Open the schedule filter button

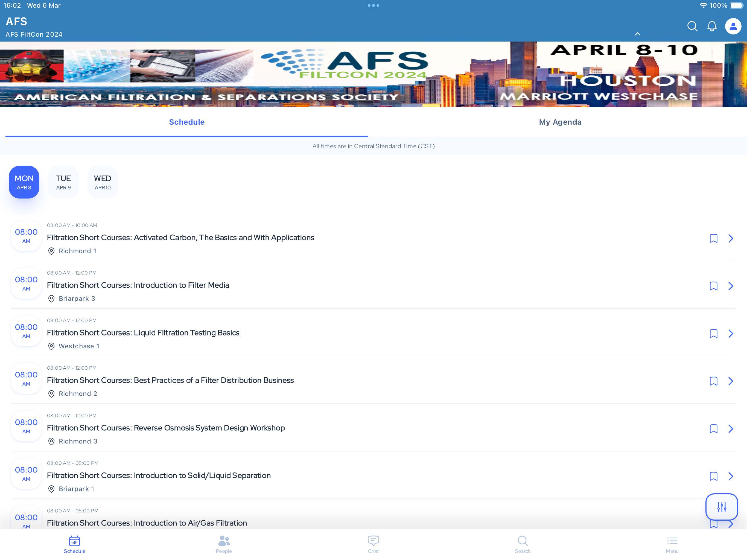tap(722, 507)
